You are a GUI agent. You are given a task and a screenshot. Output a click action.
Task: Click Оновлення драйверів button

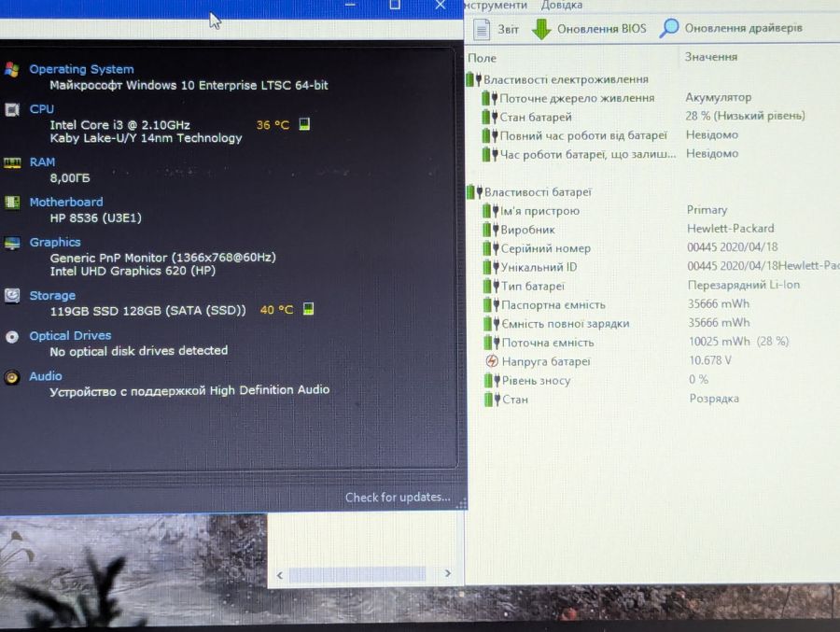[x=731, y=28]
